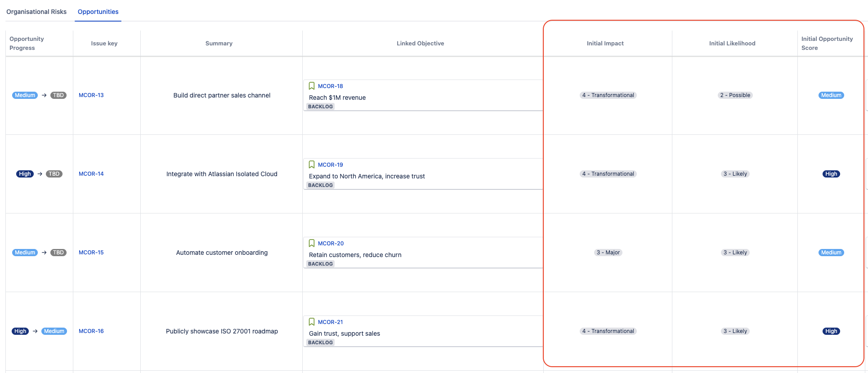Click the Initial Opportunity Score column header
868x373 pixels.
tap(827, 44)
